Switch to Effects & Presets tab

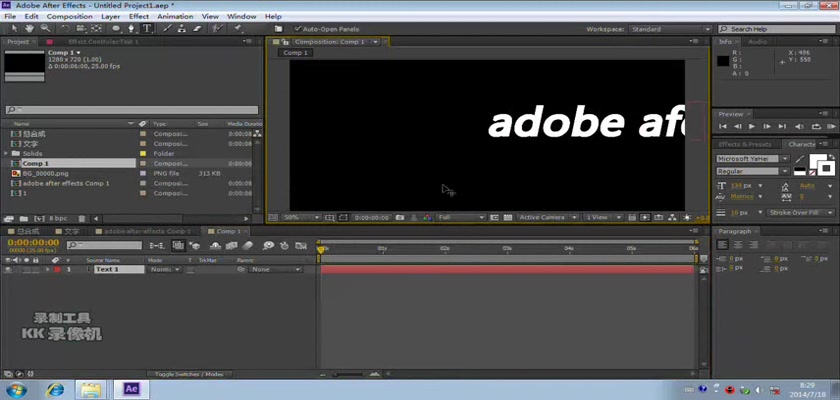point(745,145)
